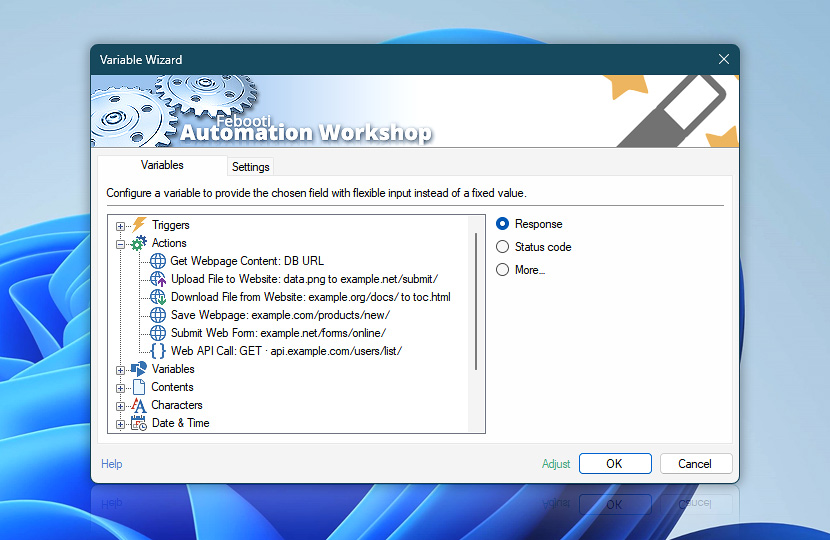This screenshot has width=830, height=540.
Task: Click the Save Webpage globe icon
Action: (x=158, y=315)
